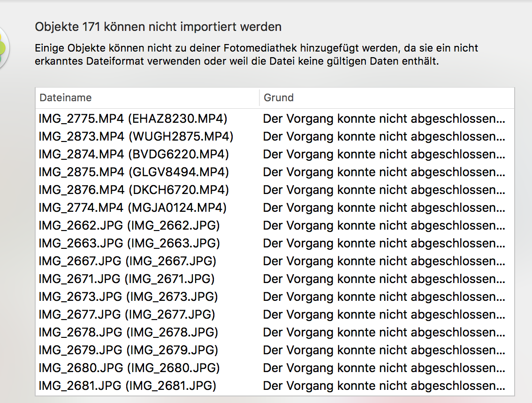Pick the IMG_2875.MP4 (GLGV8494.MP4) row
Viewport: 532px width, 403px height.
134,172
